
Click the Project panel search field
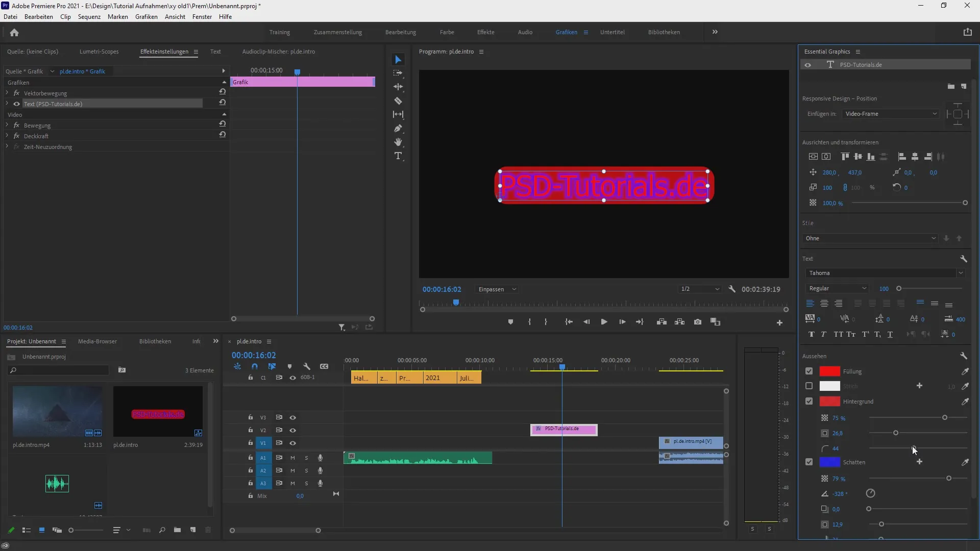pos(59,370)
